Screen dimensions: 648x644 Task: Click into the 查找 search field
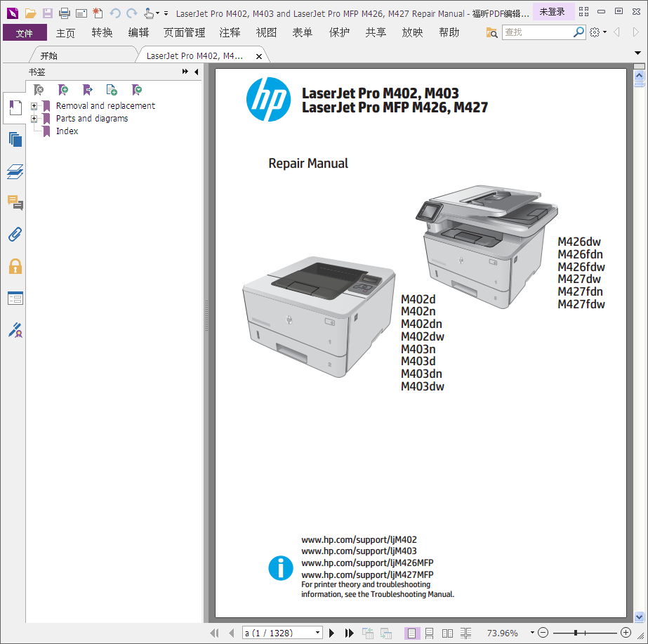click(537, 32)
